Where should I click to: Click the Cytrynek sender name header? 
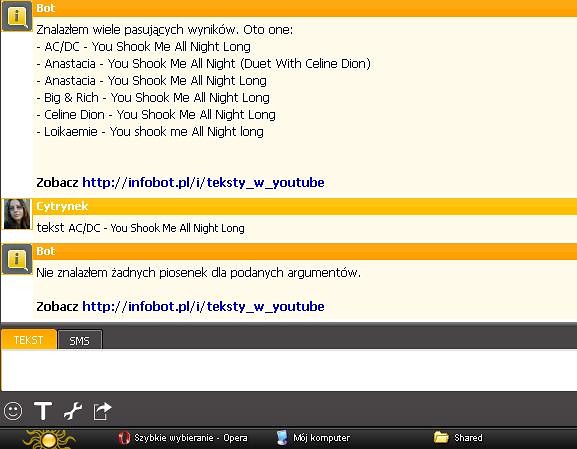tap(62, 206)
